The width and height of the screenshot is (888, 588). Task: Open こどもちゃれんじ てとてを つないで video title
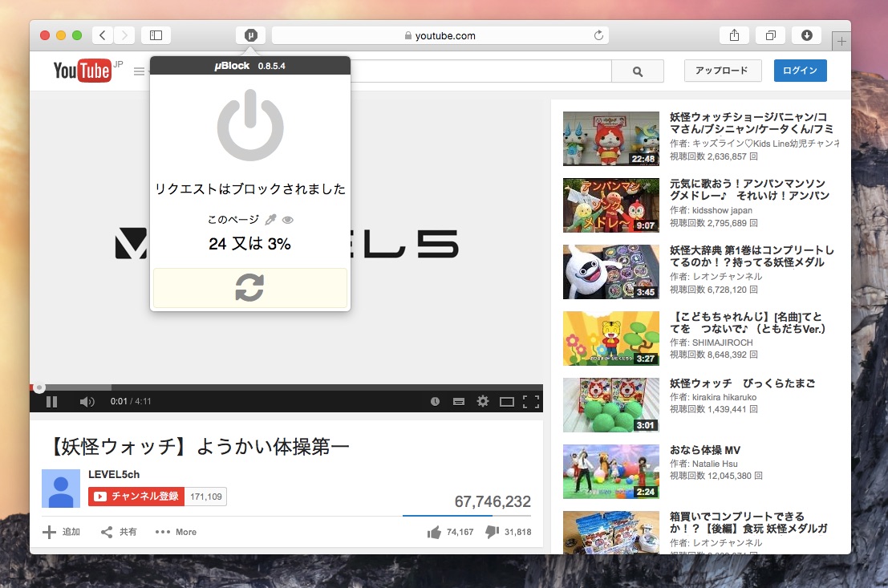748,322
